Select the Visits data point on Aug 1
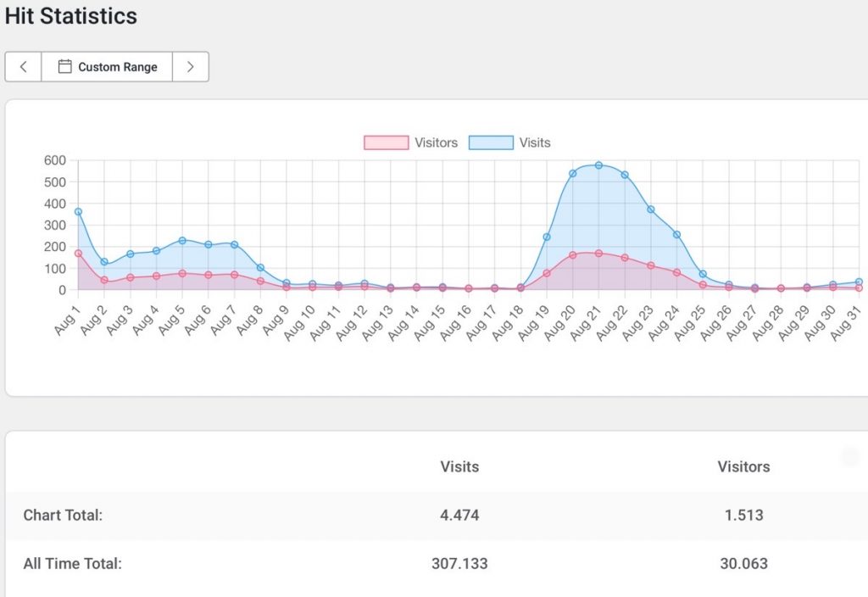Image resolution: width=868 pixels, height=597 pixels. pos(78,211)
